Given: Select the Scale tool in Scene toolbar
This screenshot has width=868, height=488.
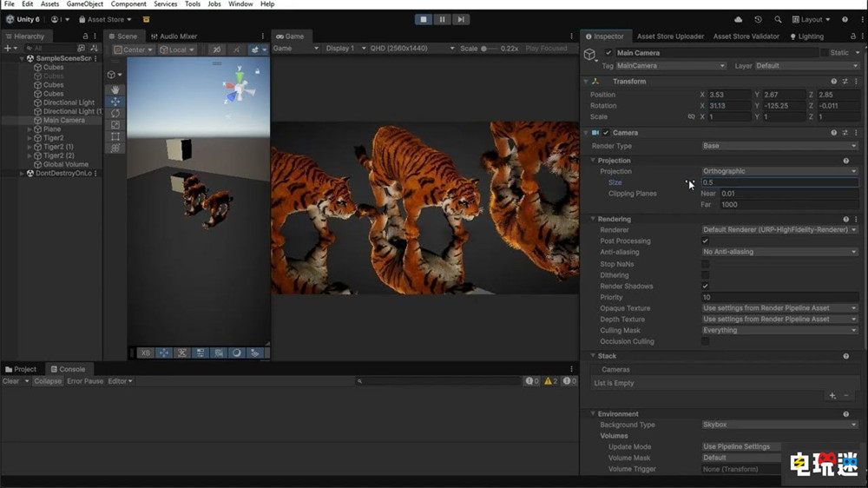Looking at the screenshot, I should coord(115,125).
